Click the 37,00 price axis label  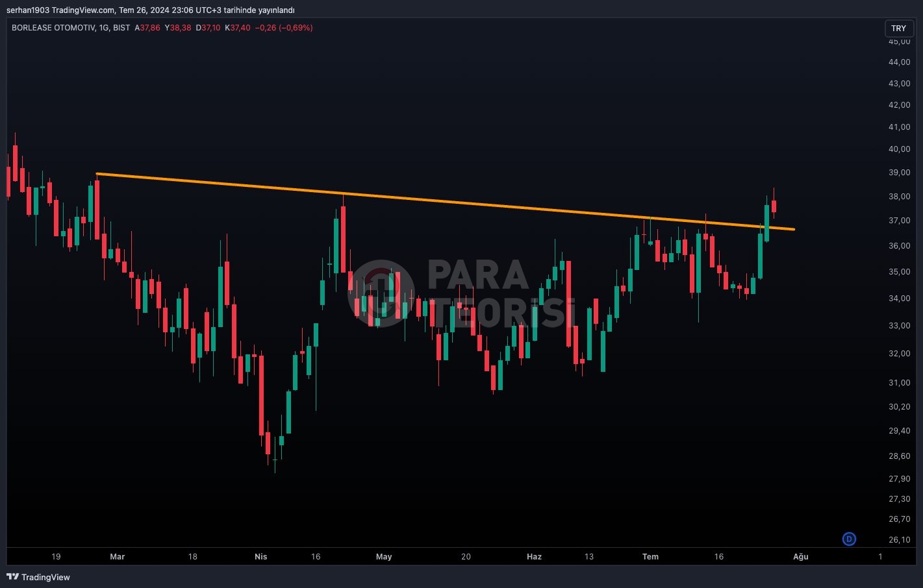click(899, 221)
